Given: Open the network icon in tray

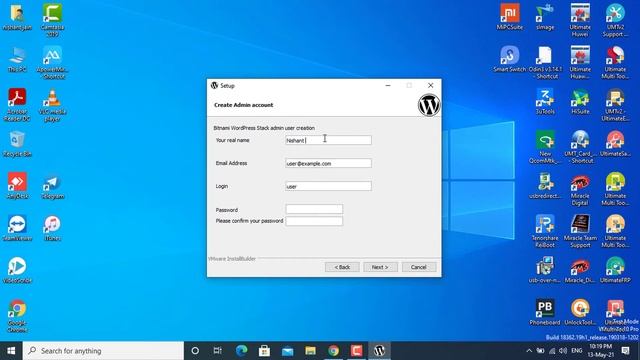Looking at the screenshot, I should tap(552, 351).
